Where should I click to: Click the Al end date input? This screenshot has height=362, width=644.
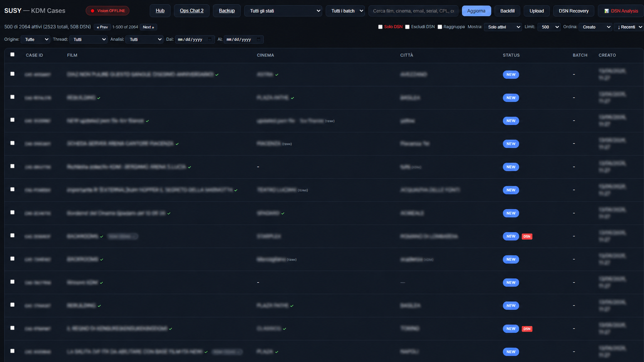[x=244, y=39]
